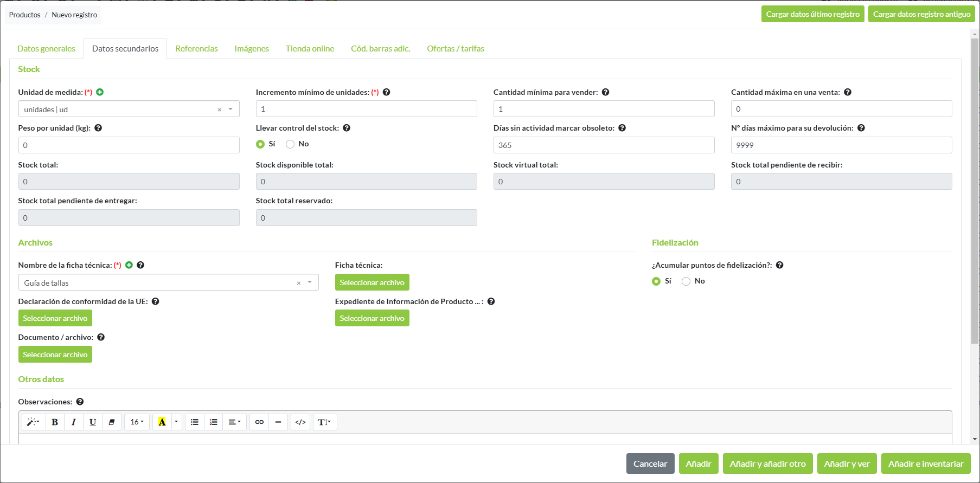Toggle bold formatting in the Observaciones editor
Viewport: 980px width, 483px height.
coord(55,422)
